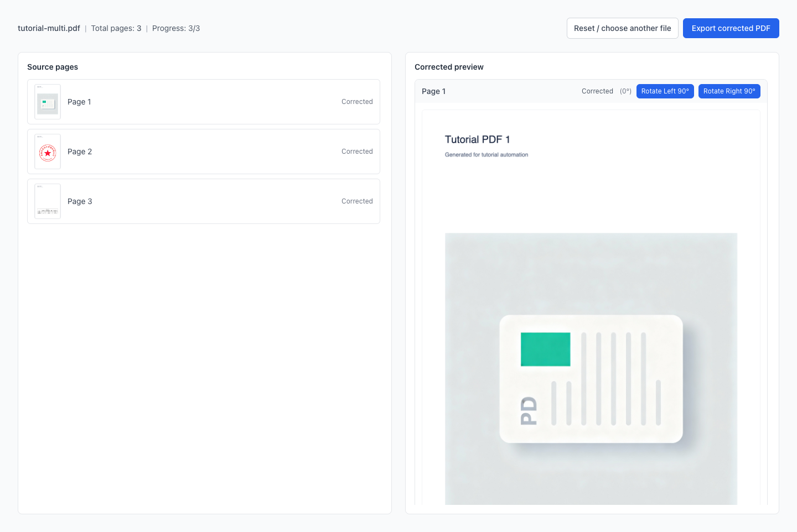Open the Page 1 thumbnail in Source pages
The width and height of the screenshot is (797, 532).
point(48,102)
